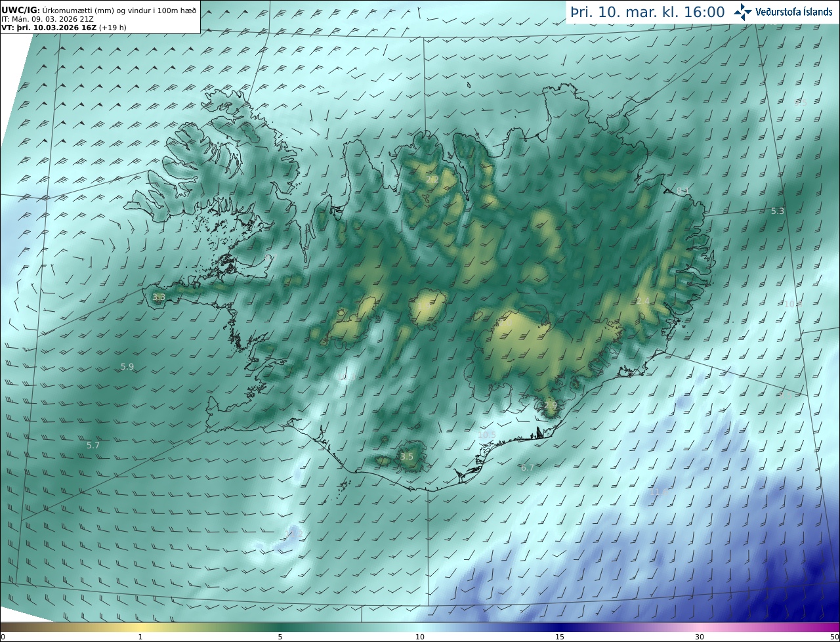The width and height of the screenshot is (840, 642).
Task: Click the 2.4 value in eastern Iceland
Action: 643,301
